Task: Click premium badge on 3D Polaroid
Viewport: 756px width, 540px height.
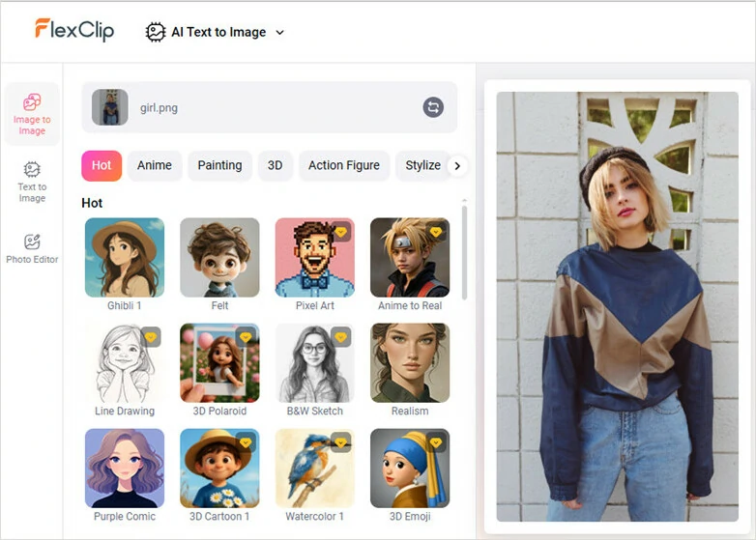Action: [x=246, y=337]
